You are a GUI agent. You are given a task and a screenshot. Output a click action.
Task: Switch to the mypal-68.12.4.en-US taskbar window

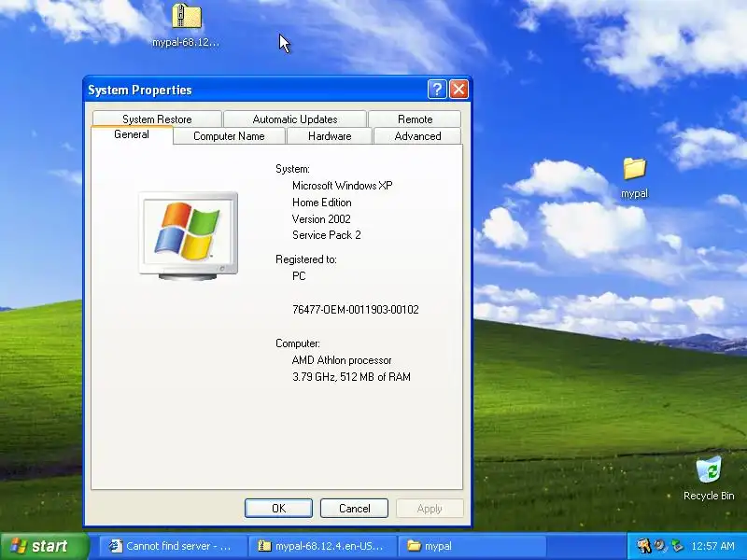(x=322, y=546)
